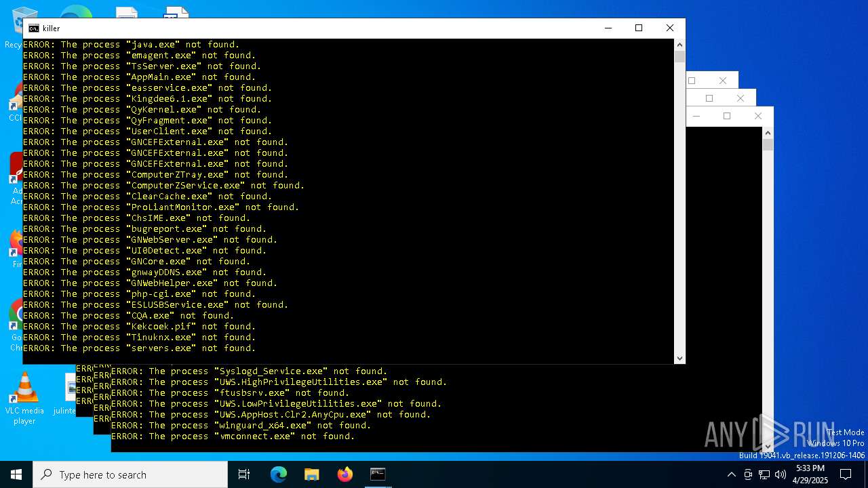Close the killer console window
This screenshot has height=488, width=868.
(670, 28)
